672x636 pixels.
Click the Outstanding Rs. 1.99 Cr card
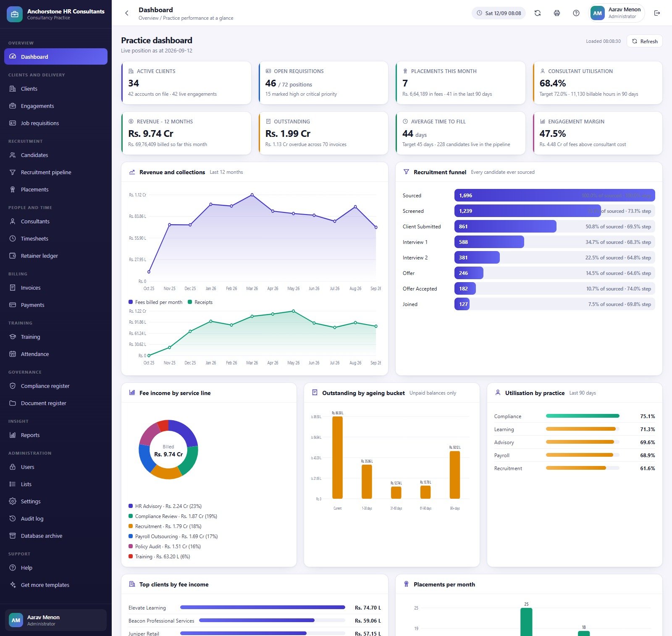click(323, 133)
